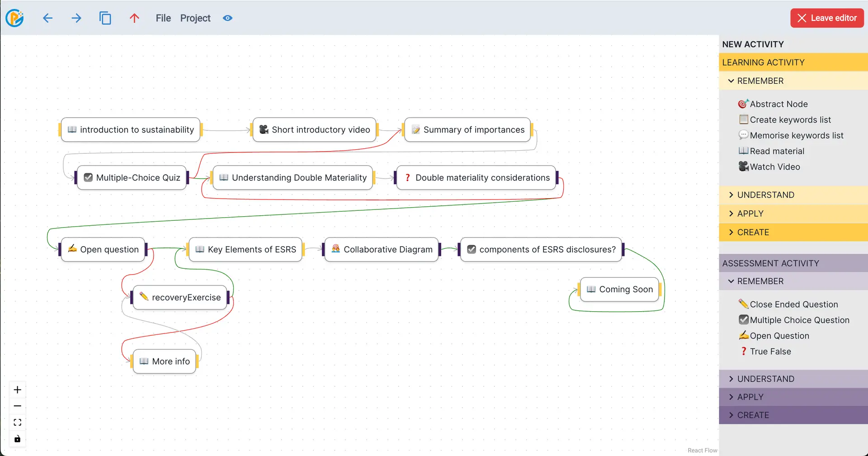Click the undo back arrow icon
Viewport: 868px width, 456px height.
pyautogui.click(x=47, y=18)
